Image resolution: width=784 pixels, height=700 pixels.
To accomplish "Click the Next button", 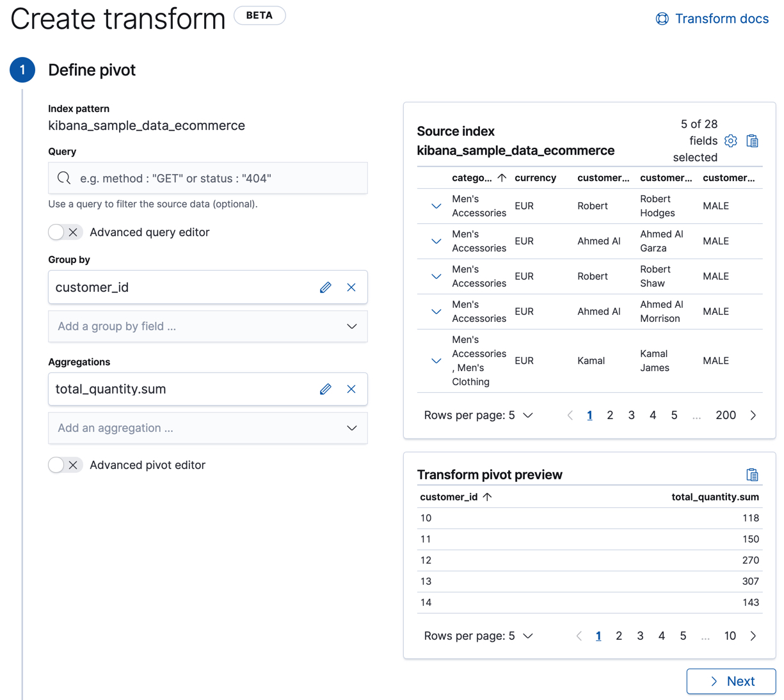I will [731, 681].
